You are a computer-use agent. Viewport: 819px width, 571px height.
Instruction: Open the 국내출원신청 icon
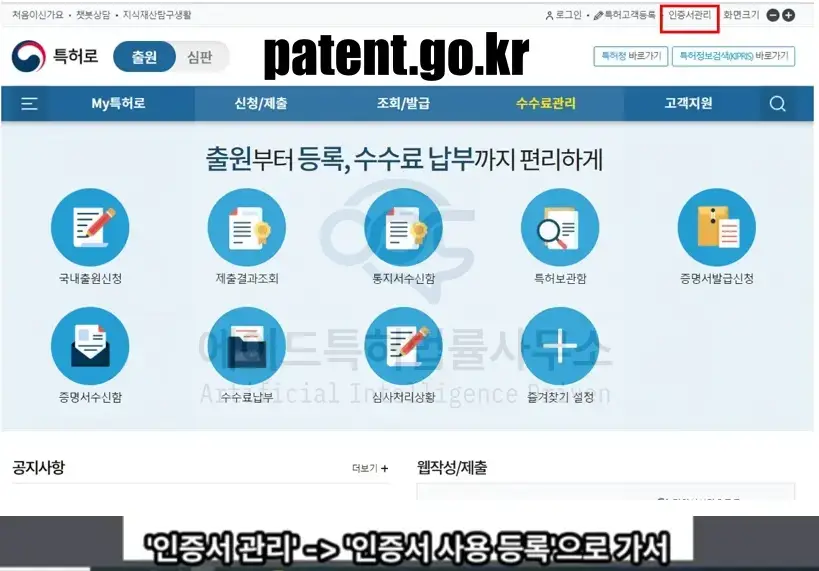(x=90, y=227)
